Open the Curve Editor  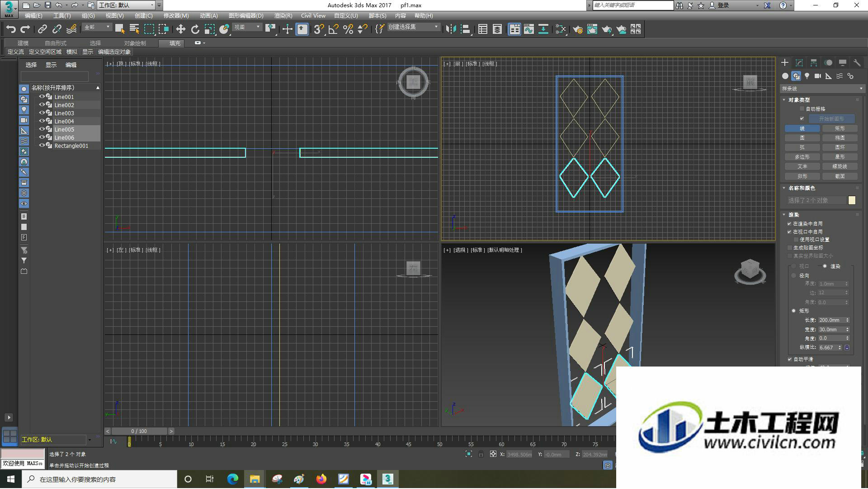tap(529, 29)
